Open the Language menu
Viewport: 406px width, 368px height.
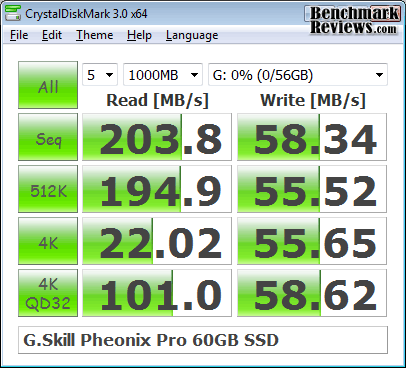(x=192, y=35)
